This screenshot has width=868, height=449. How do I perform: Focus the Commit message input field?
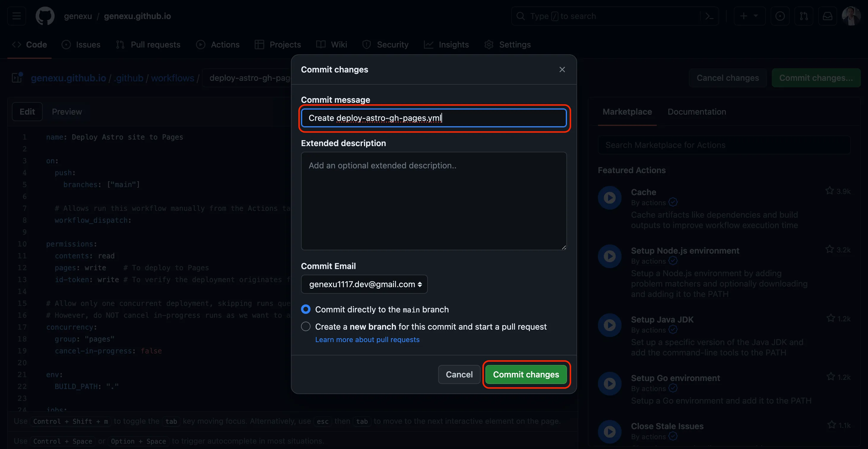tap(434, 118)
